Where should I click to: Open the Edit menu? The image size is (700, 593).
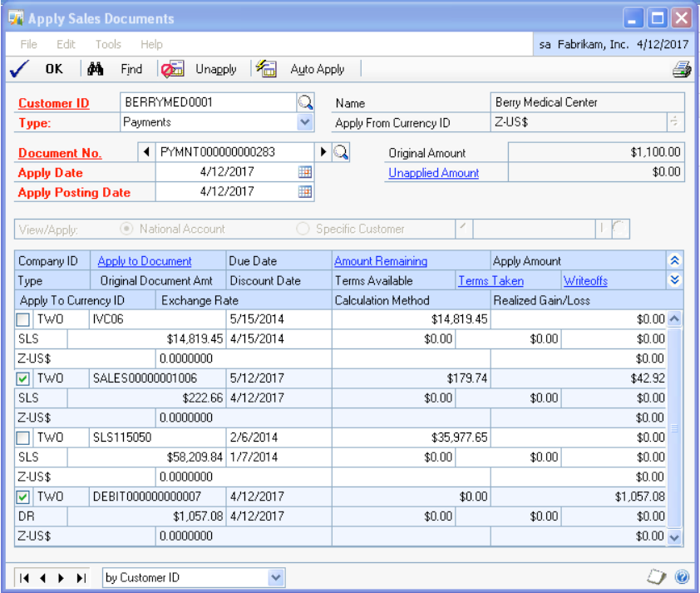pyautogui.click(x=67, y=44)
